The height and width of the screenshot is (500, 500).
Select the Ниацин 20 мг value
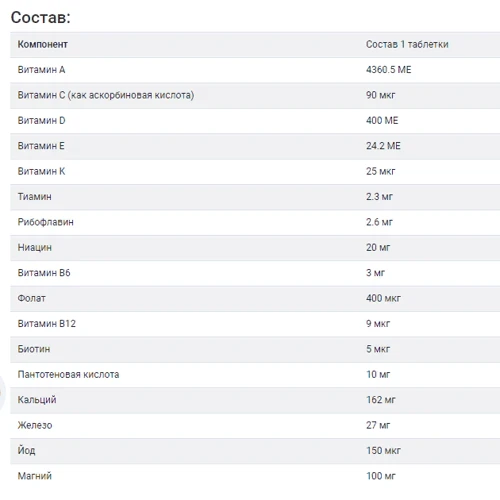[378, 248]
